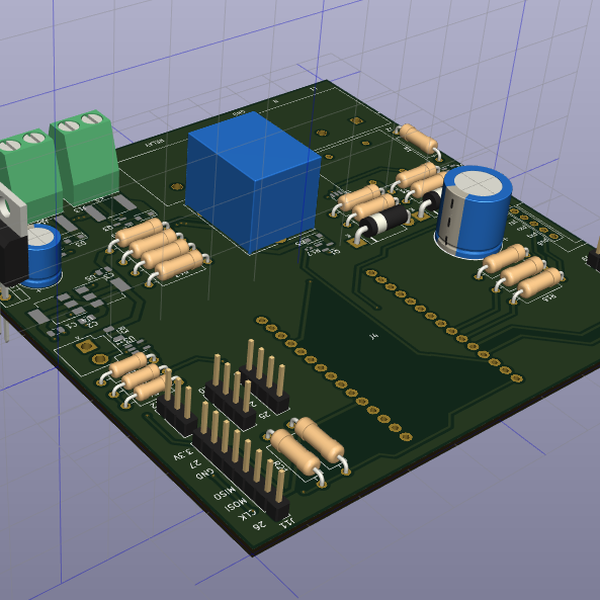This screenshot has height=600, width=600.
Task: Click the J11 pin header row
Action: point(243,465)
